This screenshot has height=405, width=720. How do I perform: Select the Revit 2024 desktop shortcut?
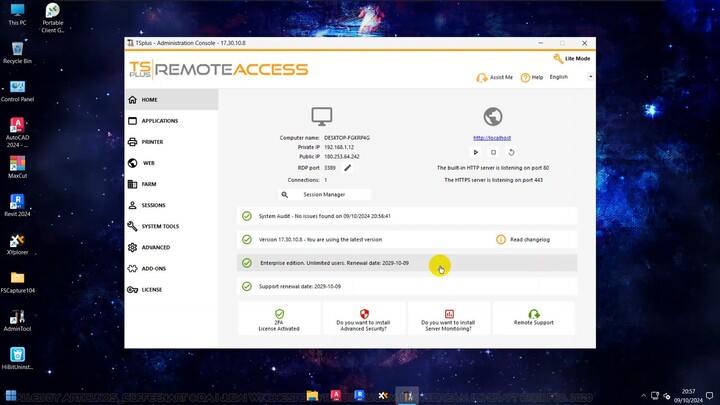point(17,206)
